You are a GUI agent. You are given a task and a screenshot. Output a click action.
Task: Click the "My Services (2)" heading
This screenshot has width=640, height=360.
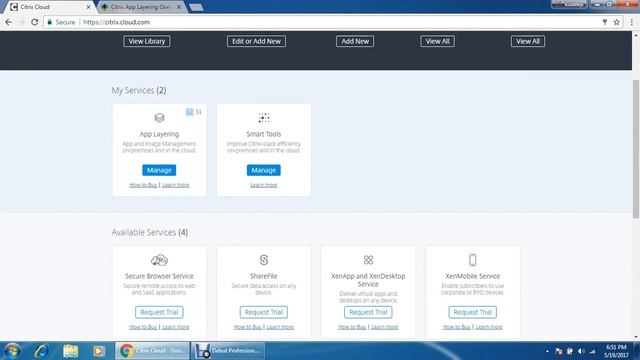click(139, 90)
